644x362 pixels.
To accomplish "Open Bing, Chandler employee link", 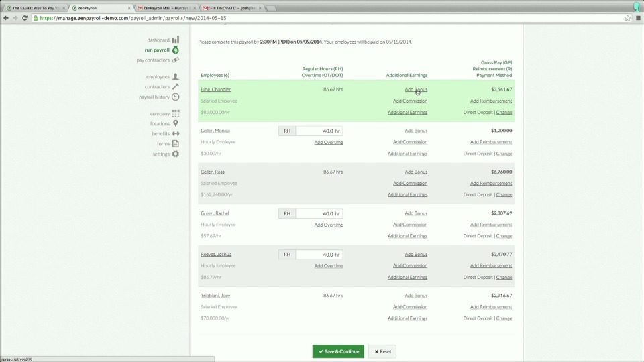I will [x=215, y=89].
